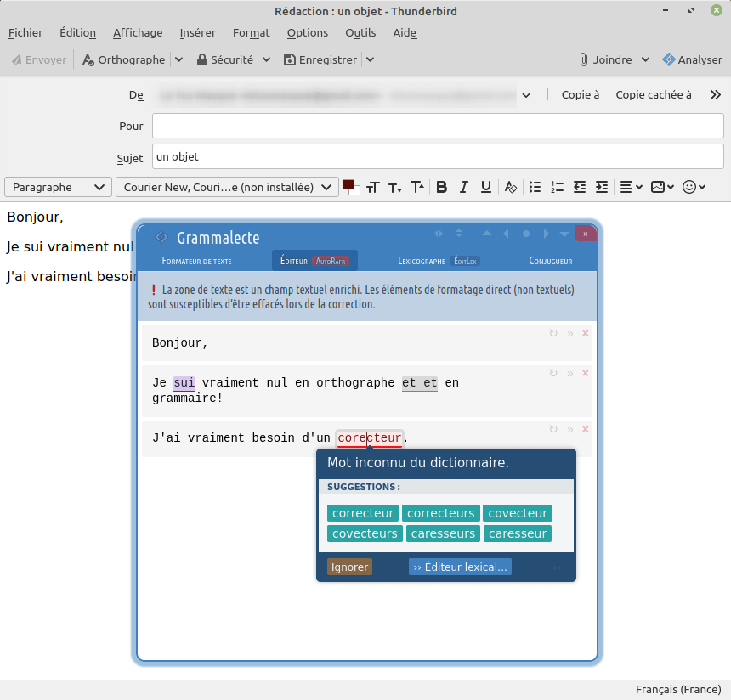Save draft with Enregistrer
731x700 pixels.
320,59
